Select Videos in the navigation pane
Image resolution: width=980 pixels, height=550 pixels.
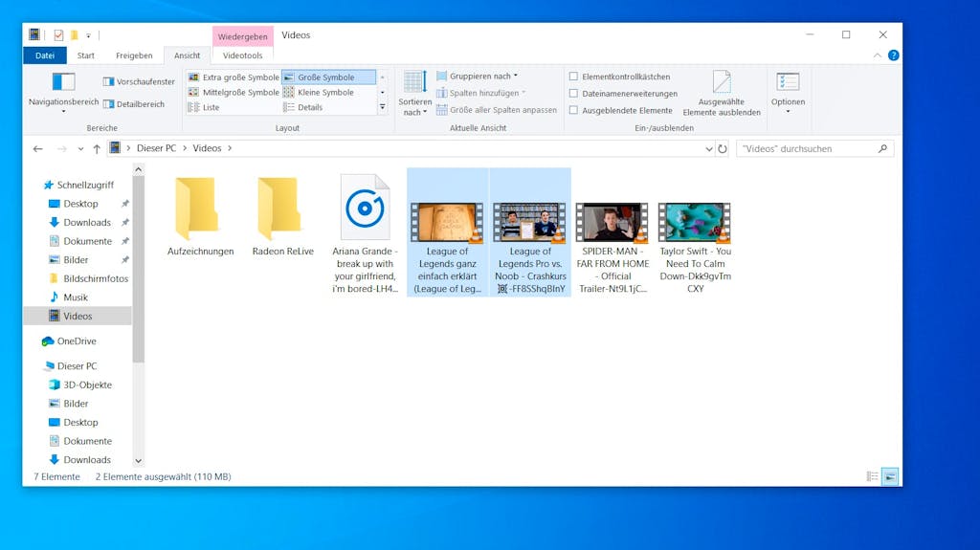click(78, 317)
